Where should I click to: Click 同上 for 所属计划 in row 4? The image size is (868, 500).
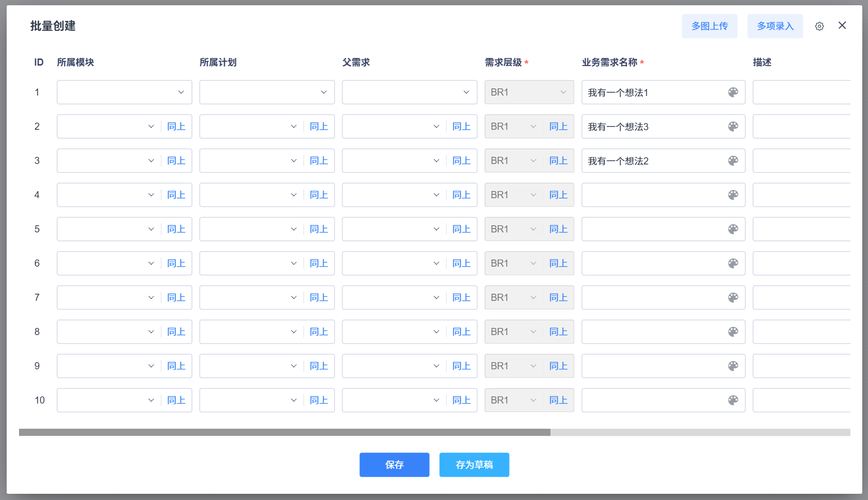click(319, 195)
